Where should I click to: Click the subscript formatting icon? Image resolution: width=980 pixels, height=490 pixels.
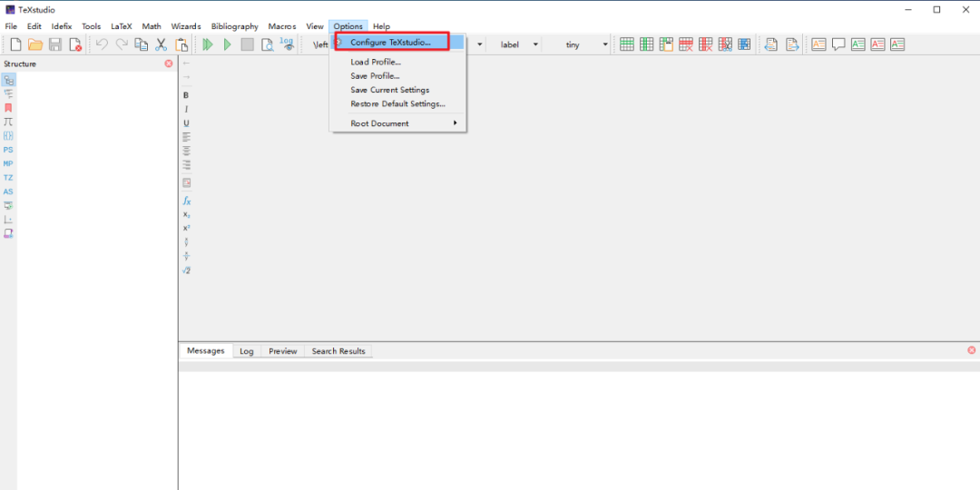(x=186, y=214)
